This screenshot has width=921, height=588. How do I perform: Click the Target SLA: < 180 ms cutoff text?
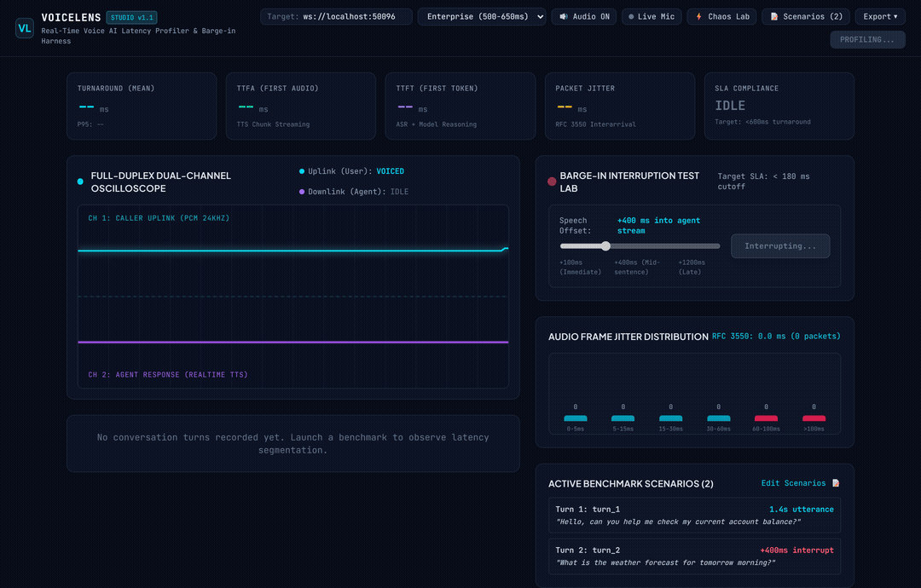(763, 182)
